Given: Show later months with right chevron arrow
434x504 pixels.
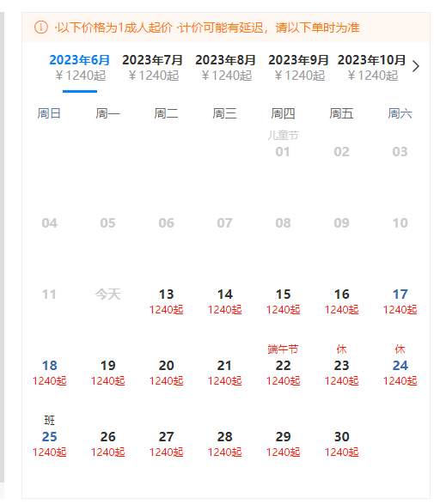Looking at the screenshot, I should pos(416,66).
